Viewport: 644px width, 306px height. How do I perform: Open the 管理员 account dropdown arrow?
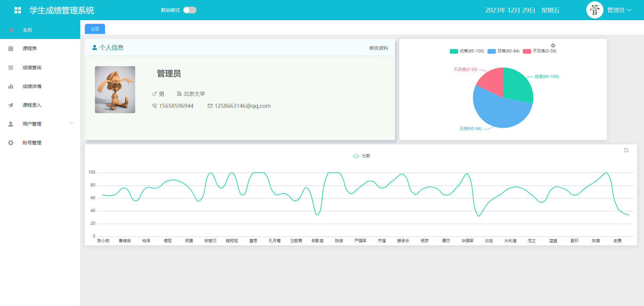[629, 10]
